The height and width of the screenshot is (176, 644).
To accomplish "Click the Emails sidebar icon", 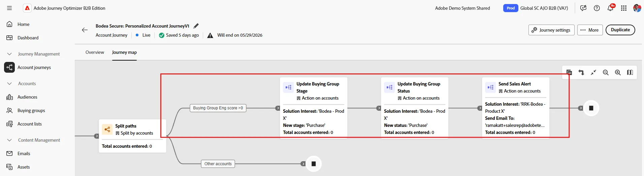I will [x=9, y=153].
